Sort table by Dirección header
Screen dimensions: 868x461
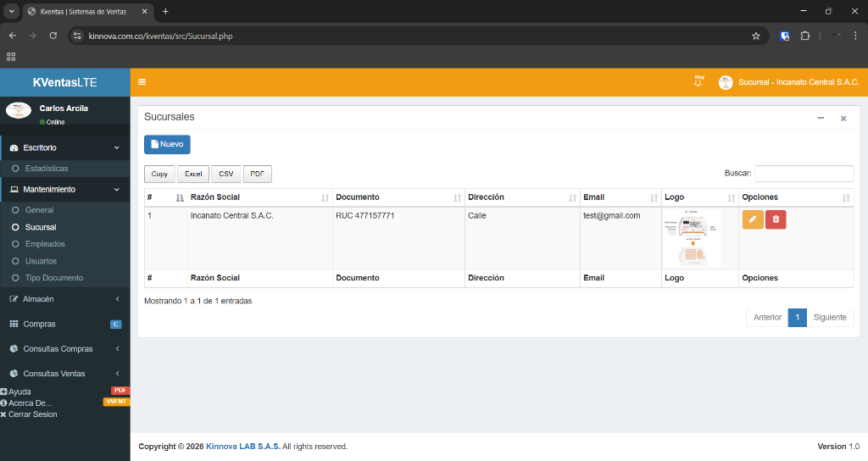522,197
